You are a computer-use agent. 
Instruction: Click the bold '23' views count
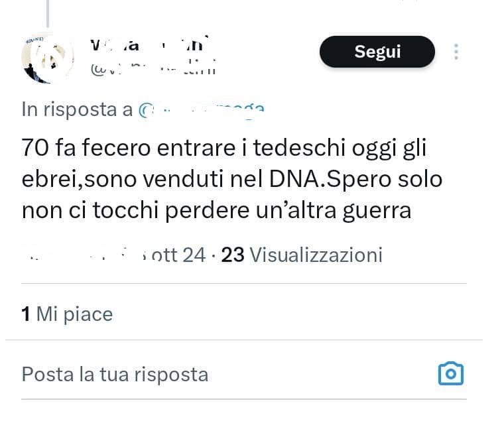point(232,255)
